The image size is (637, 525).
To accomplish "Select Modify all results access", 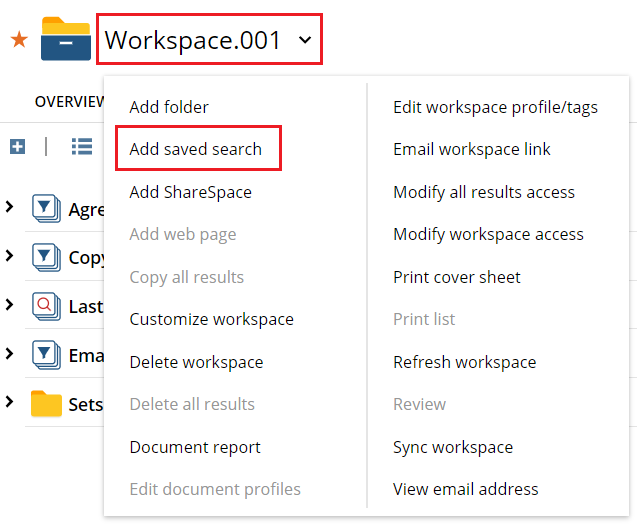I will pos(484,192).
